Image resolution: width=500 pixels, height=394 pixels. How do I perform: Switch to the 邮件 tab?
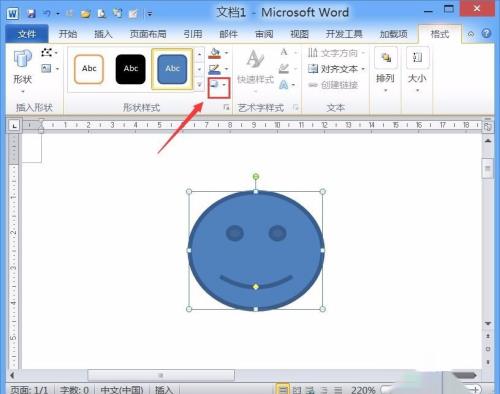(228, 34)
